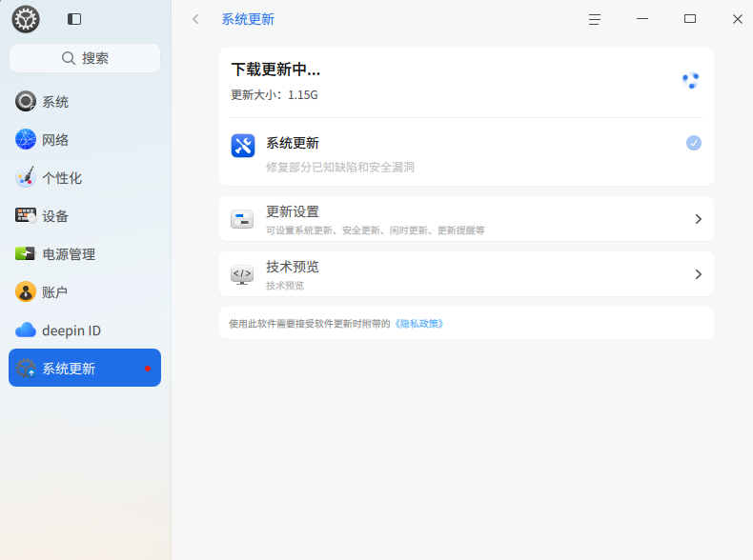This screenshot has height=560, width=753.
Task: Open the 《隐私政策》 link
Action: click(x=418, y=324)
